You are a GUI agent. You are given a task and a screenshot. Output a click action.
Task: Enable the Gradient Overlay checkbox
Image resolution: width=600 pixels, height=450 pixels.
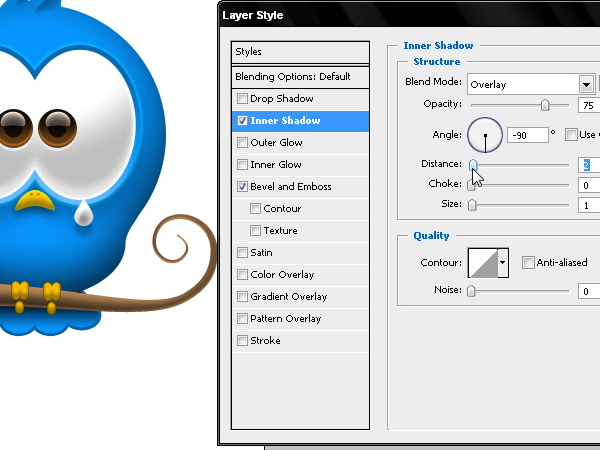click(x=242, y=297)
